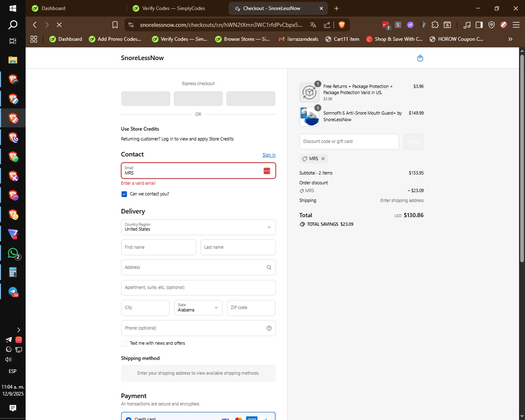
Task: Click the page's vertical scrollbar
Action: pos(522,157)
